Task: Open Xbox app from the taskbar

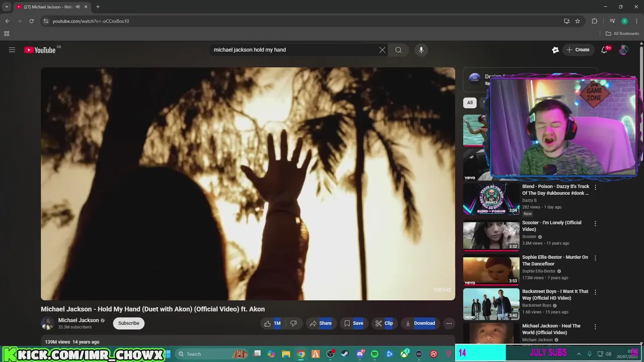Action: (404, 354)
